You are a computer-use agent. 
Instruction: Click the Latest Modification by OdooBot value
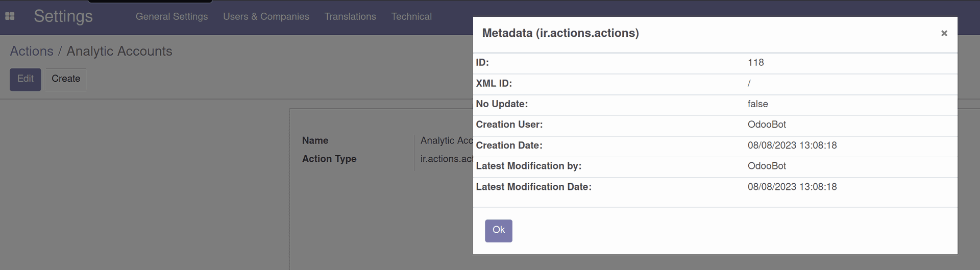(x=767, y=166)
